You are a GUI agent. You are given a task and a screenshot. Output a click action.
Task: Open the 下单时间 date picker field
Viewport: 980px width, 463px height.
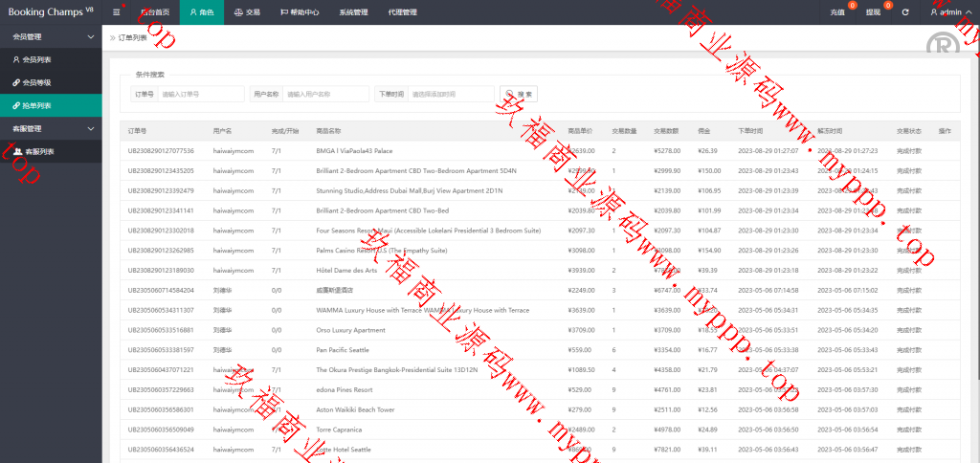coord(450,94)
